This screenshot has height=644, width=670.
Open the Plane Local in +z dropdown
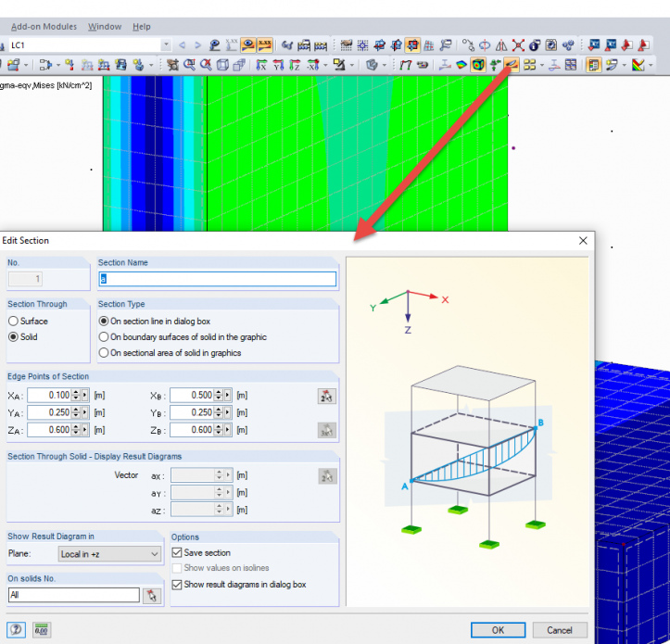(109, 554)
